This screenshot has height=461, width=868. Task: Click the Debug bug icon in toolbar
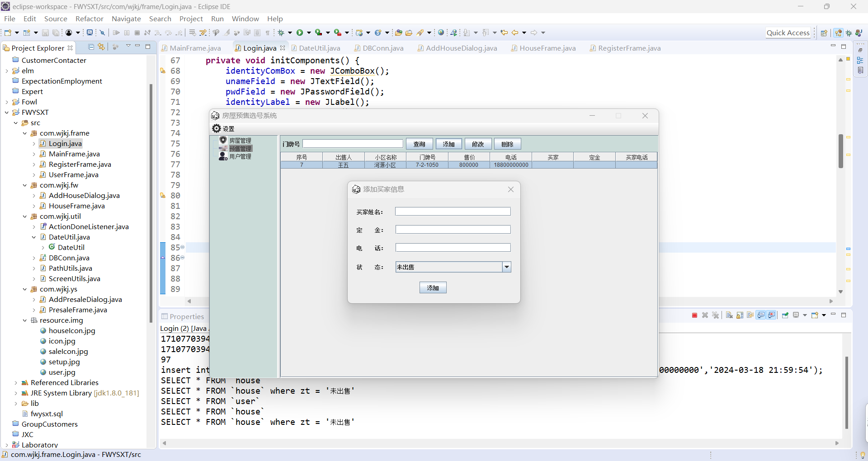tap(281, 33)
